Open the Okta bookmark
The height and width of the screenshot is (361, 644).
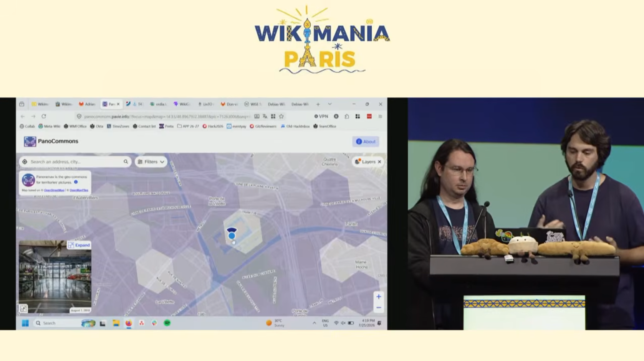[x=96, y=126]
